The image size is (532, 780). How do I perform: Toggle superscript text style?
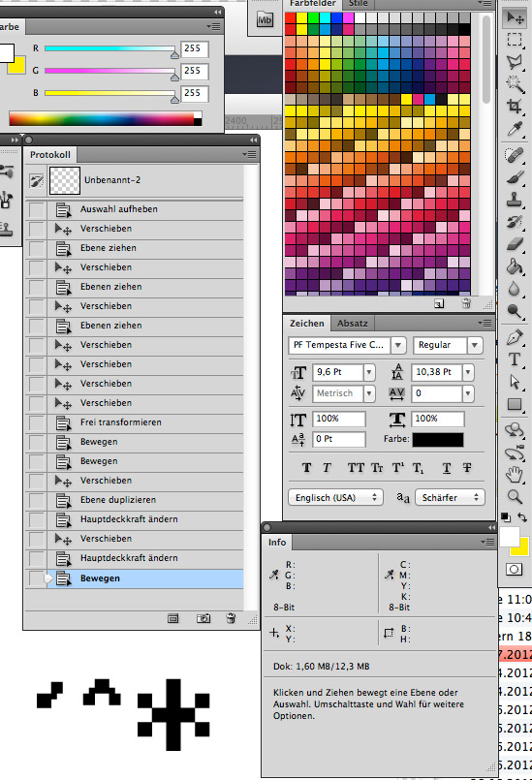pos(397,468)
